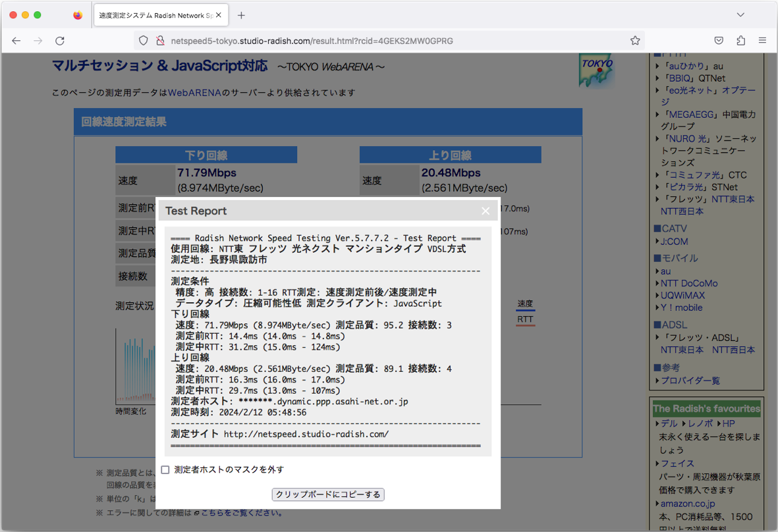
Task: Click the 速度 chart legend label
Action: (x=526, y=304)
